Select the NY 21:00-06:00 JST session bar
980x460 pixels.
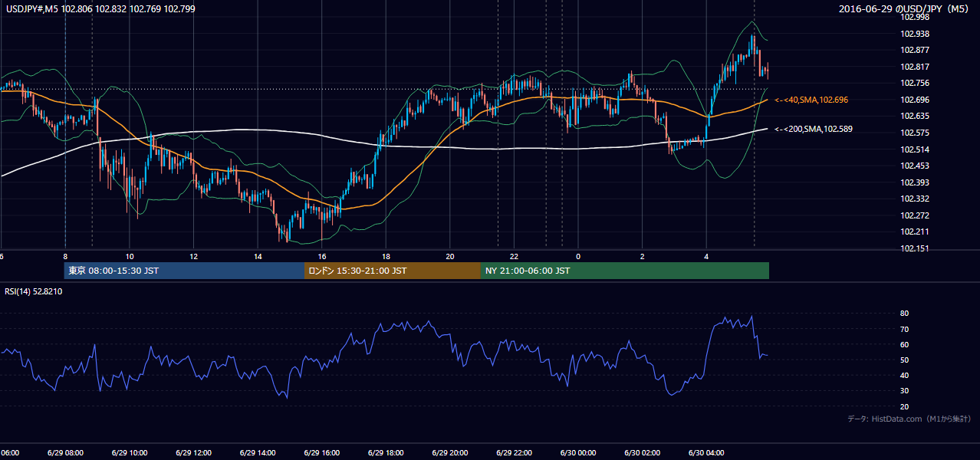point(625,271)
